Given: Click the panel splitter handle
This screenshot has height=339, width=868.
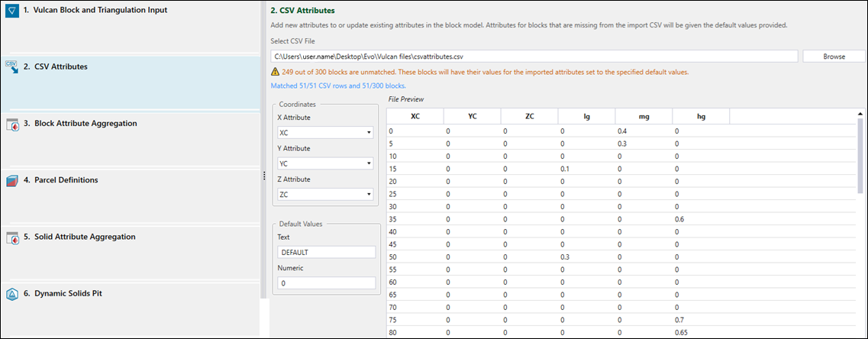Looking at the screenshot, I should tap(264, 176).
